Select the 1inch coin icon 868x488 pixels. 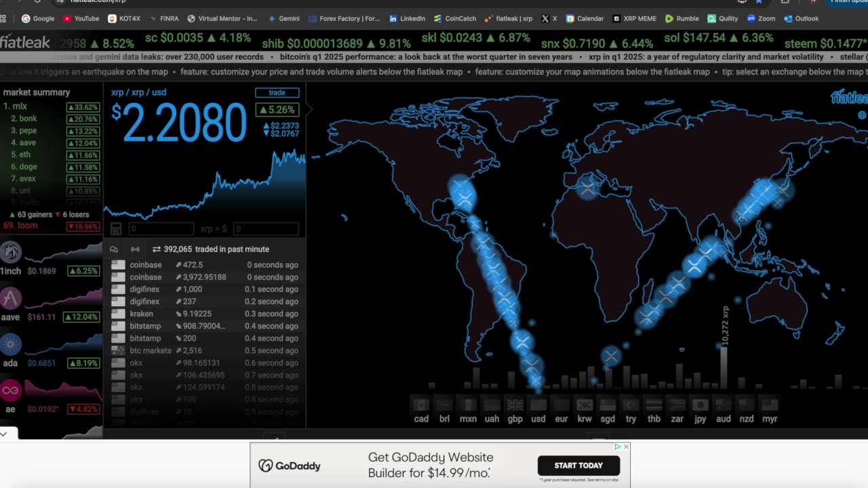[11, 252]
